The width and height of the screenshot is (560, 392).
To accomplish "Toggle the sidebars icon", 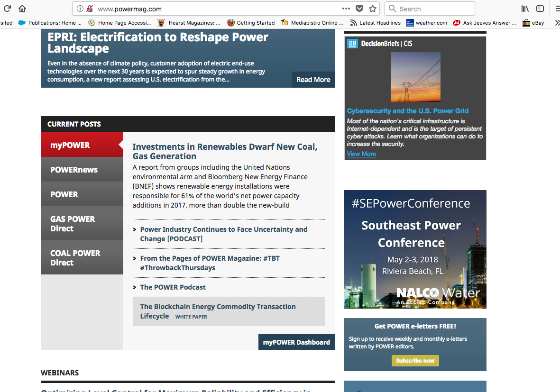I will click(x=540, y=9).
